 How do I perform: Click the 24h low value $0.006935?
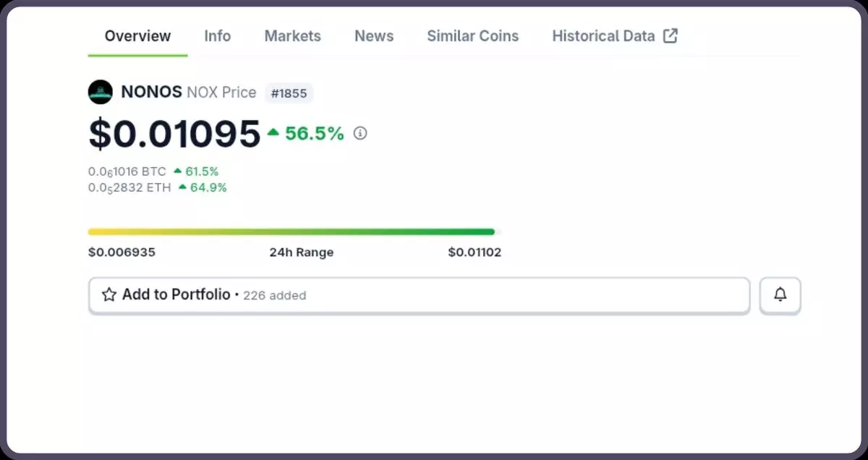122,252
